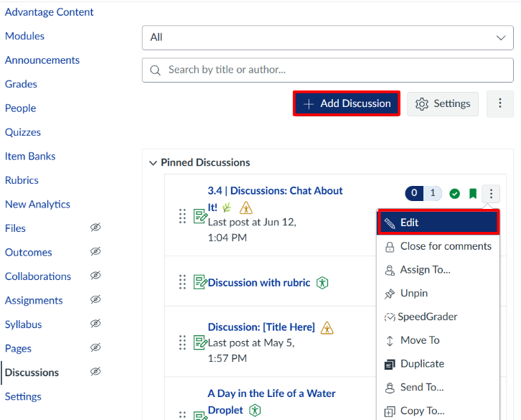521x420 pixels.
Task: Click the green published checkmark icon
Action: point(454,194)
